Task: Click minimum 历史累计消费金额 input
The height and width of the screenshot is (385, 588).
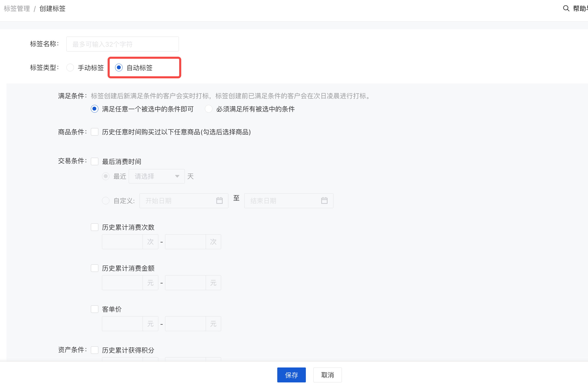Action: tap(122, 283)
